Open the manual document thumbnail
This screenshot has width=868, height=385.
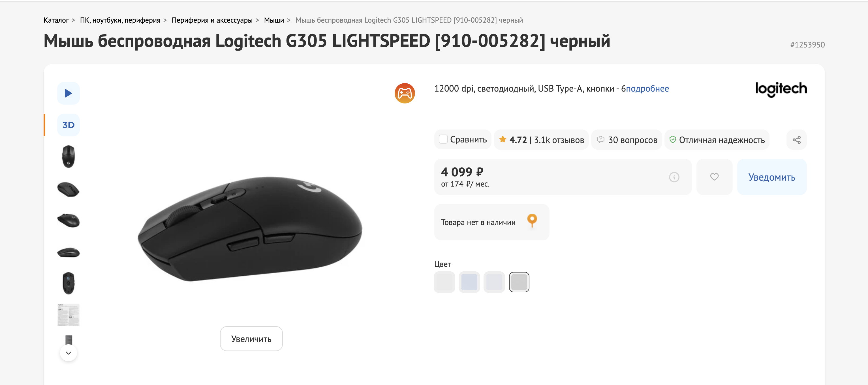coord(69,315)
